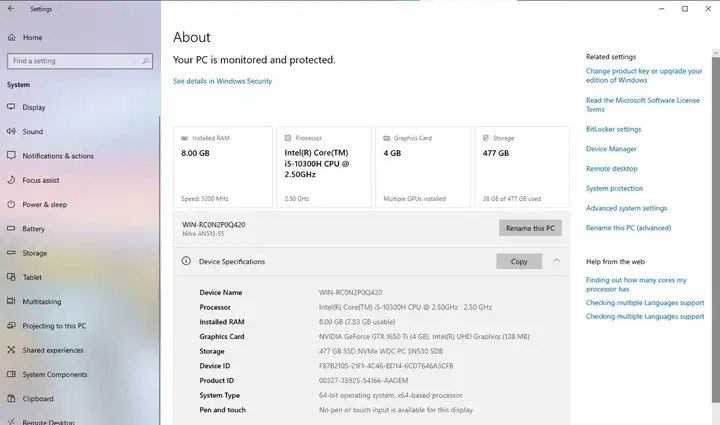Open Advanced system settings link
The height and width of the screenshot is (425, 720).
[626, 208]
